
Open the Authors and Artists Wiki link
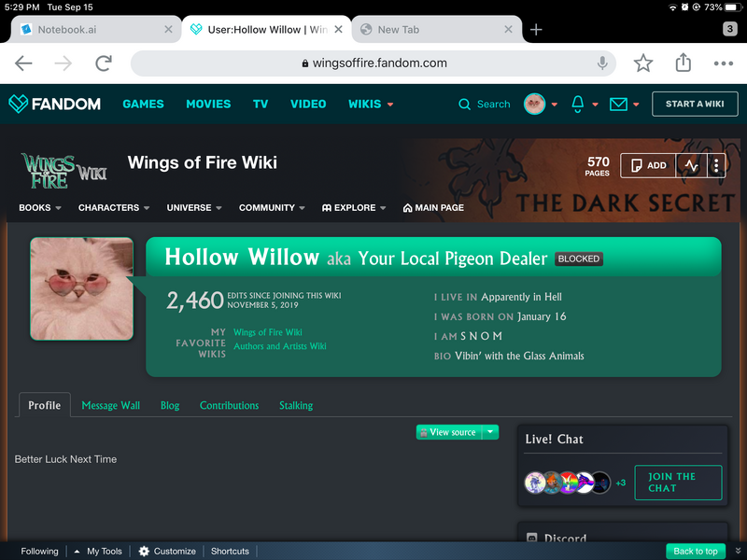279,346
